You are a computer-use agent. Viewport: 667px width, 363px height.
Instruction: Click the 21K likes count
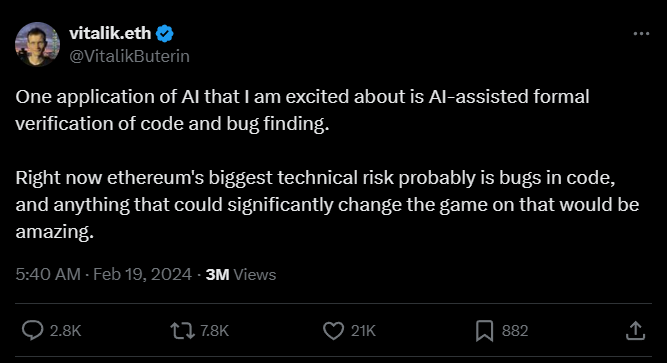[x=363, y=331]
